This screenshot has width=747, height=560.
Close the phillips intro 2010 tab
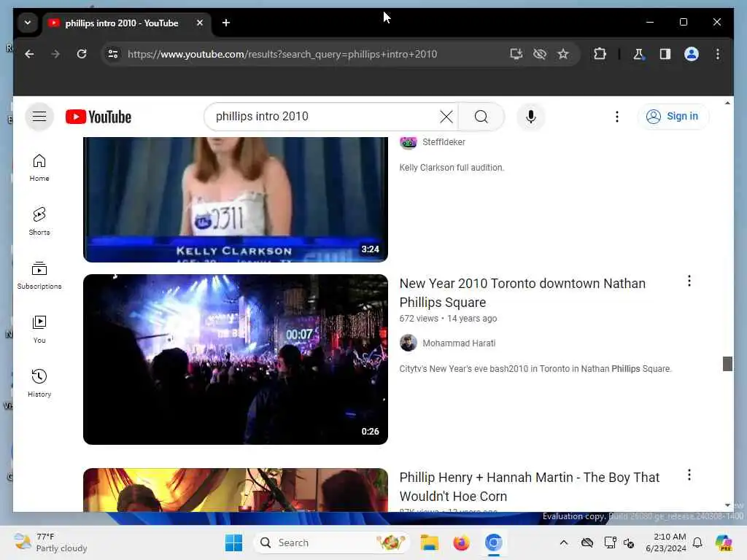[x=200, y=23]
